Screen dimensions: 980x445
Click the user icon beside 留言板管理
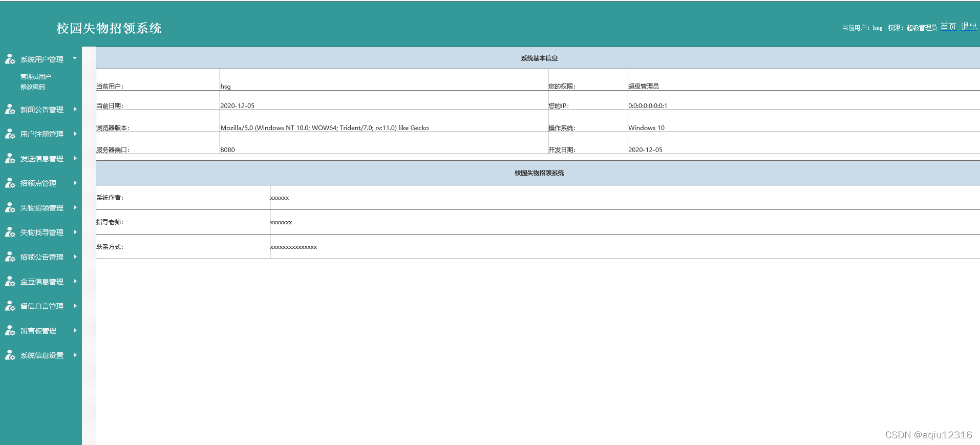coord(10,331)
